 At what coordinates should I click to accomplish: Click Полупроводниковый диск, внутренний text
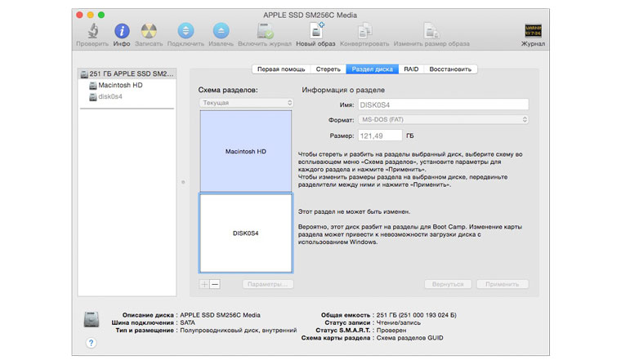[239, 331]
